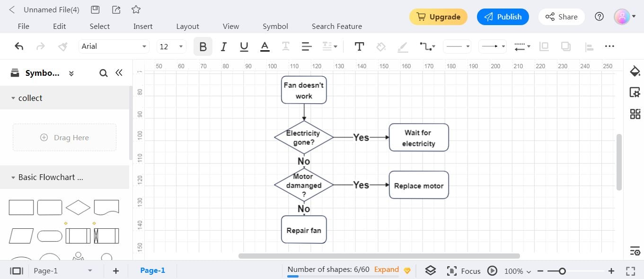This screenshot has height=279, width=644.
Task: Click bring to front icon
Action: 544,46
